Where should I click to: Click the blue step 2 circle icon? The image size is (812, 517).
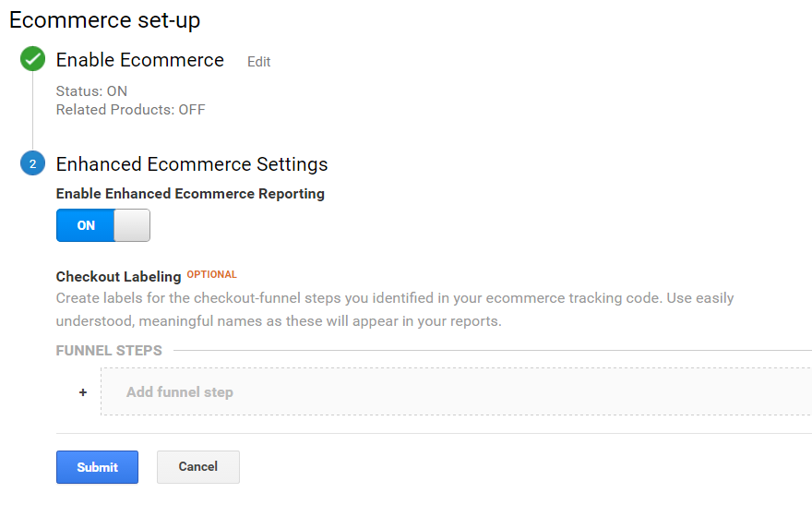(x=32, y=163)
